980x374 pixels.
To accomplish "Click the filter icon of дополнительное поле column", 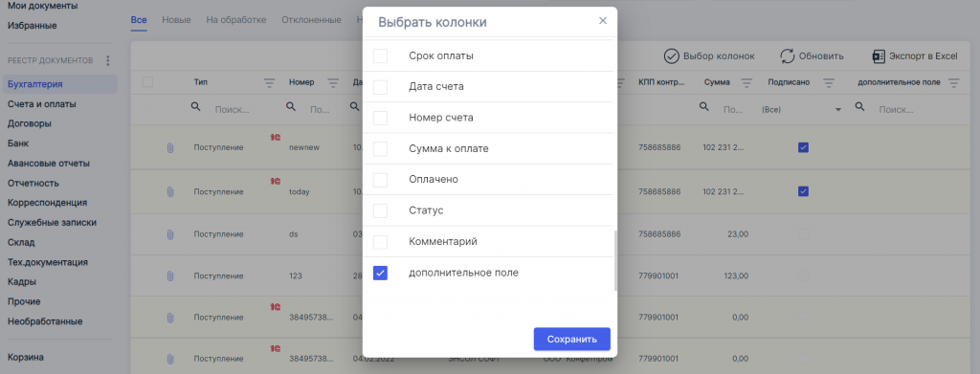I will 953,82.
